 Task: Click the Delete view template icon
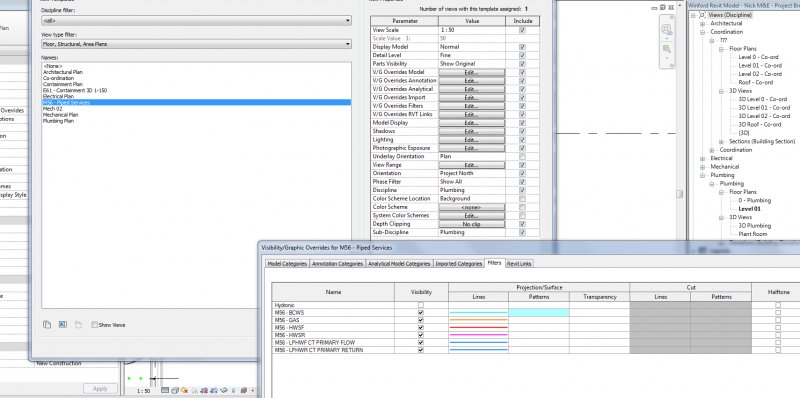point(79,325)
